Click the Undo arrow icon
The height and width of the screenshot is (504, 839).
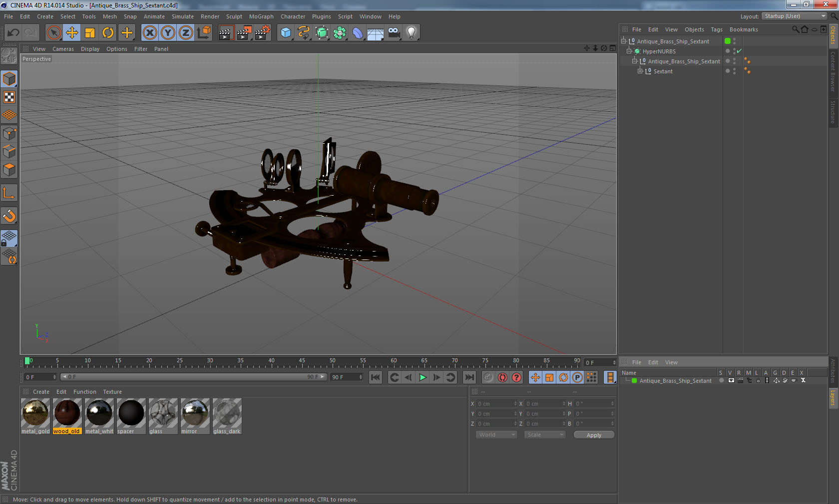pos(13,33)
